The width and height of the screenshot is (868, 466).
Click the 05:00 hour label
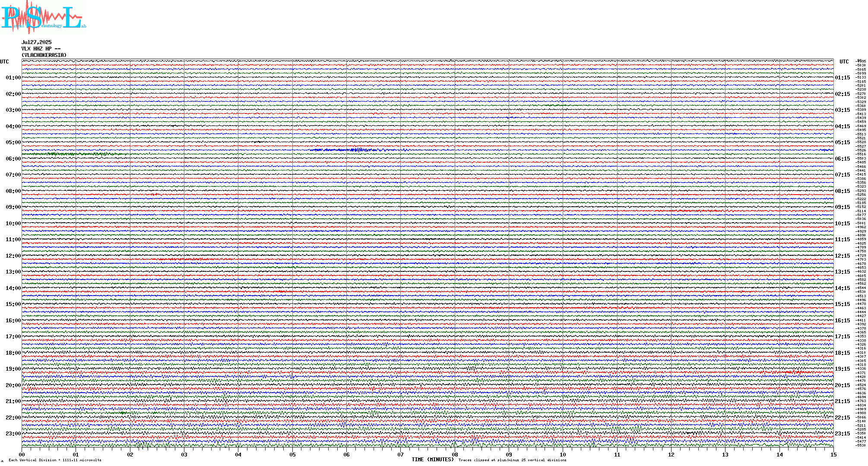[x=13, y=142]
